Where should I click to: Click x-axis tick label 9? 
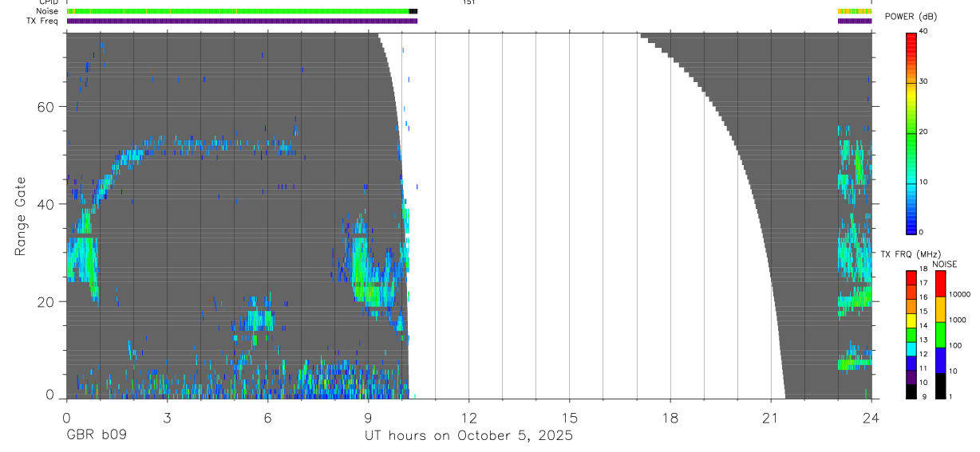tap(368, 417)
